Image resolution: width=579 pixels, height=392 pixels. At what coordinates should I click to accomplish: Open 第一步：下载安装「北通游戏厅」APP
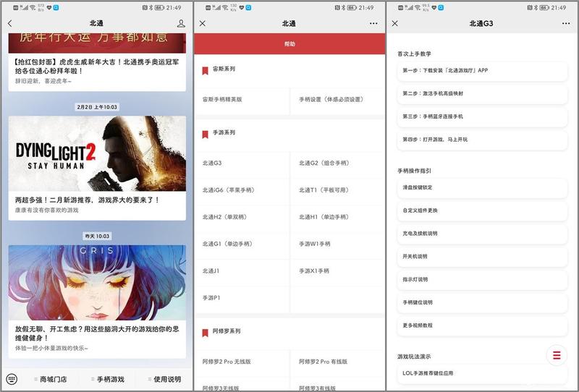[x=482, y=70]
